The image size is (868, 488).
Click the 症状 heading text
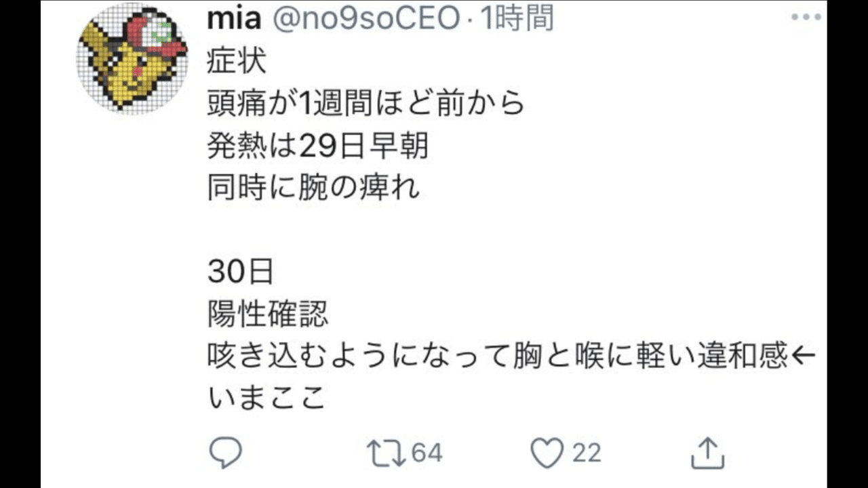click(x=236, y=62)
